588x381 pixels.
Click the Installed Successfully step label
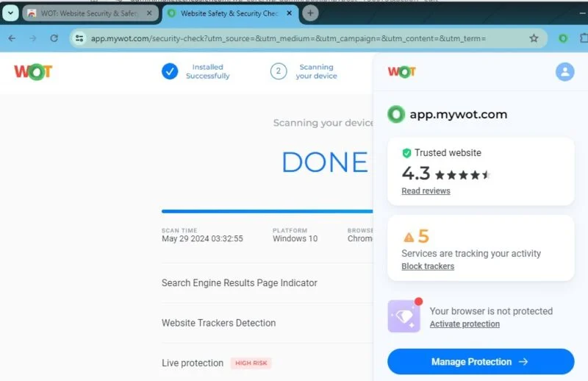click(208, 71)
